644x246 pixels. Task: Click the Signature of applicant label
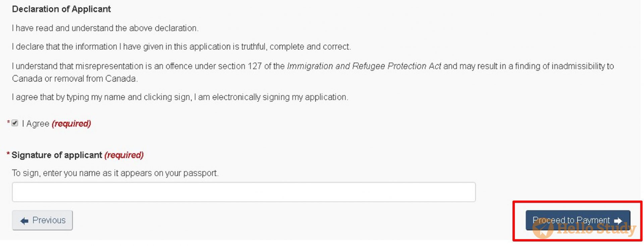click(57, 155)
